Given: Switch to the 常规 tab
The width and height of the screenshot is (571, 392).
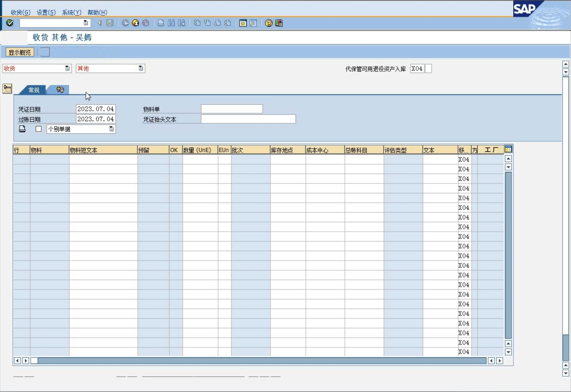Looking at the screenshot, I should point(34,90).
